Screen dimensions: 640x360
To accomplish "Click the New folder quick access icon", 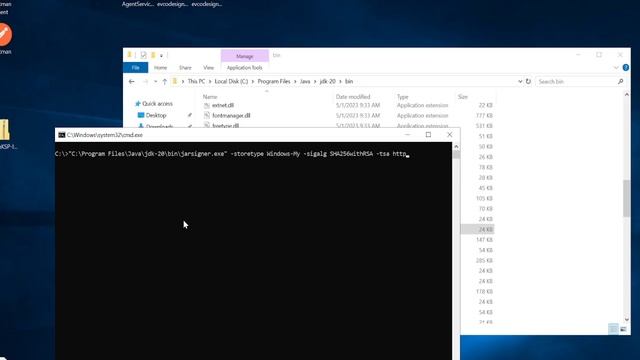I will point(153,55).
